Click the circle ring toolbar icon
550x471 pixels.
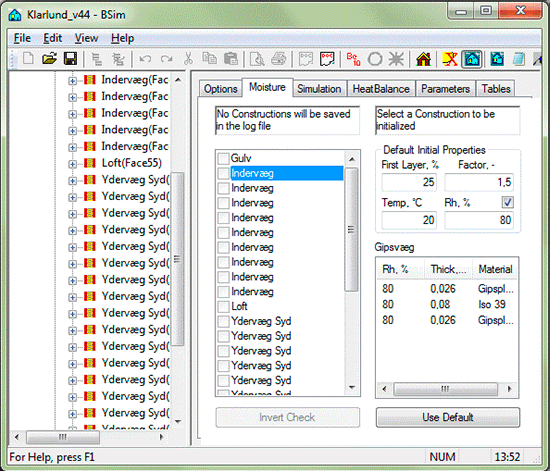(x=375, y=59)
